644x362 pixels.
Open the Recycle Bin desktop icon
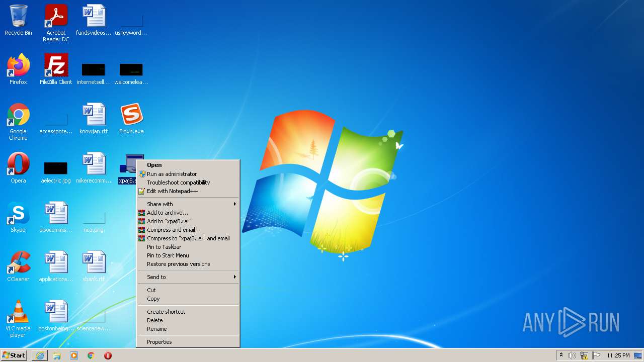[18, 20]
